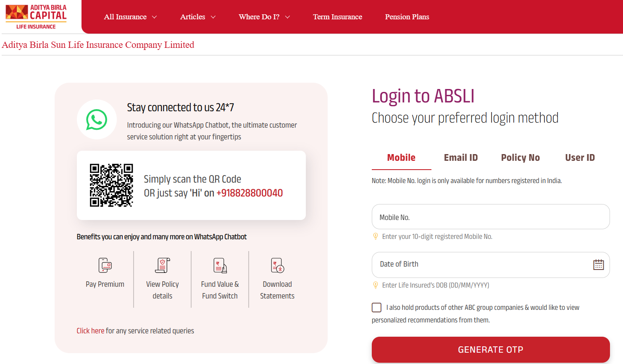Viewport: 623px width, 364px height.
Task: Open the Term Insurance menu item
Action: click(337, 17)
